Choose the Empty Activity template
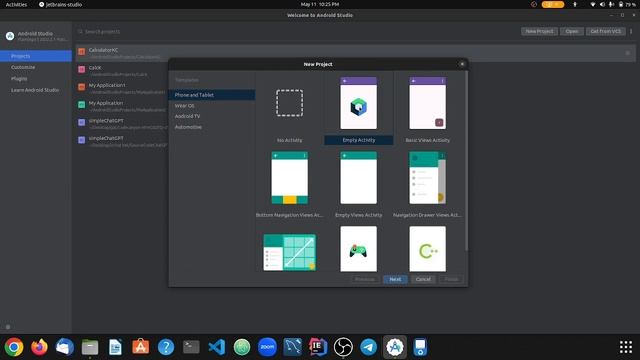The height and width of the screenshot is (360, 640). pyautogui.click(x=358, y=103)
